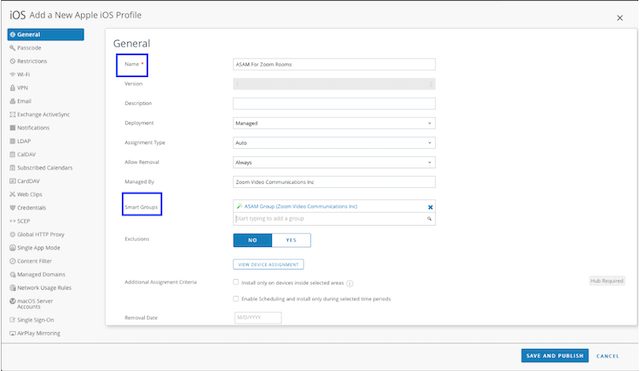
Task: Click the Exchange ActiveSync icon
Action: (x=12, y=115)
